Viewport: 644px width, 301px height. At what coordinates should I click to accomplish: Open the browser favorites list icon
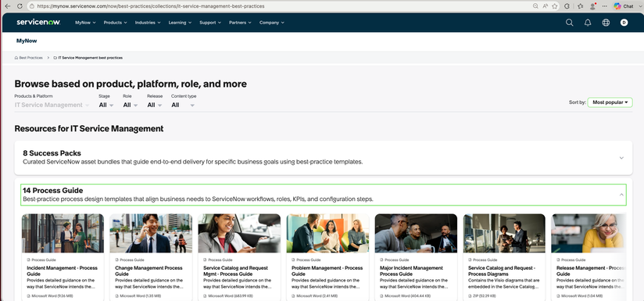(581, 6)
